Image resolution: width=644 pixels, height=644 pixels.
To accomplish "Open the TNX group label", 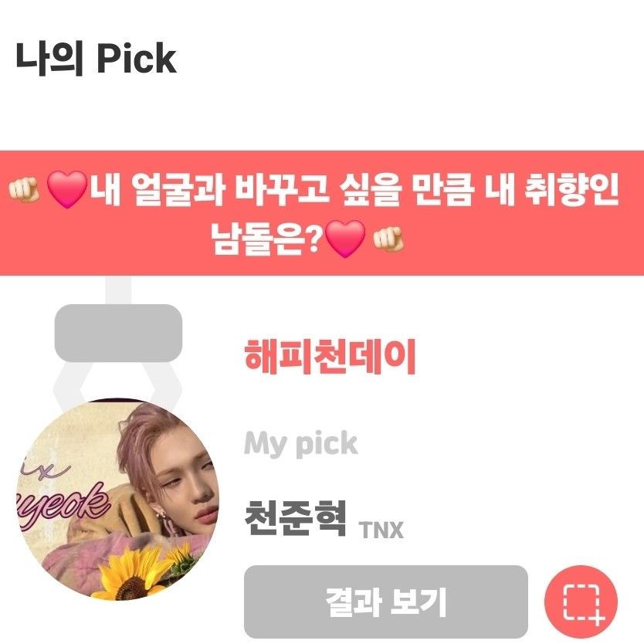I will click(381, 530).
